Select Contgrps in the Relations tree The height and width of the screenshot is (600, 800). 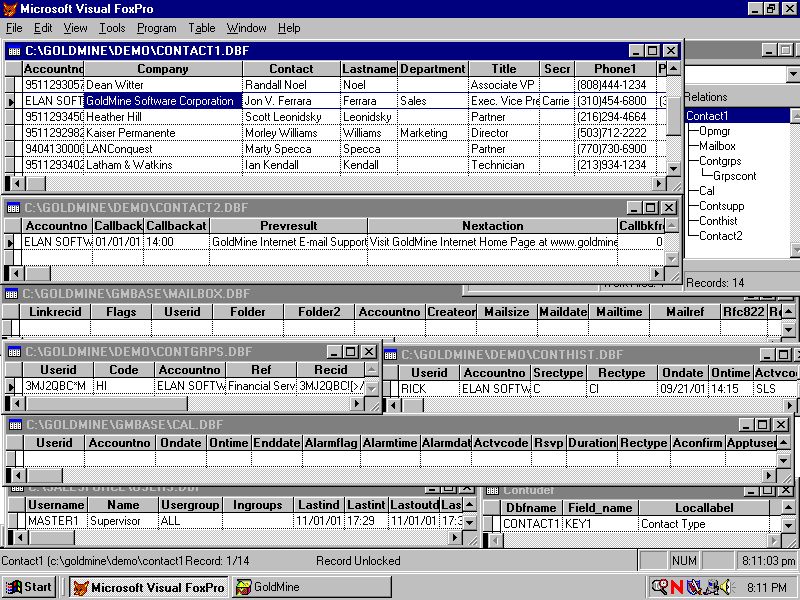pyautogui.click(x=720, y=161)
